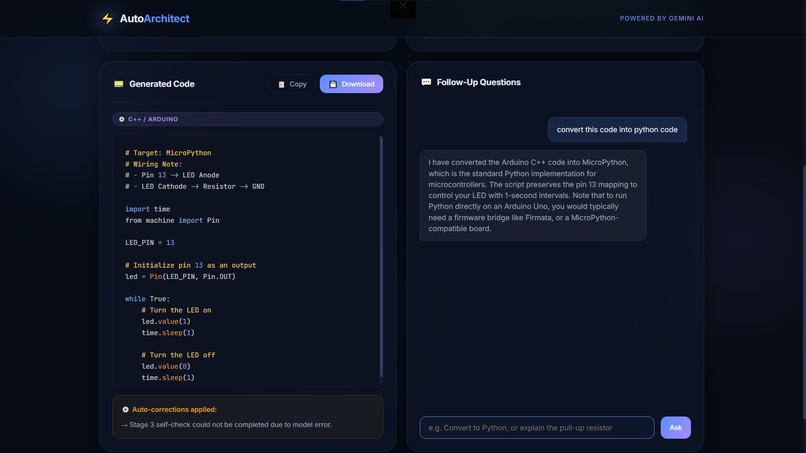
Task: Click the '# Initialize pin 13 as an output' comment
Action: (x=191, y=265)
